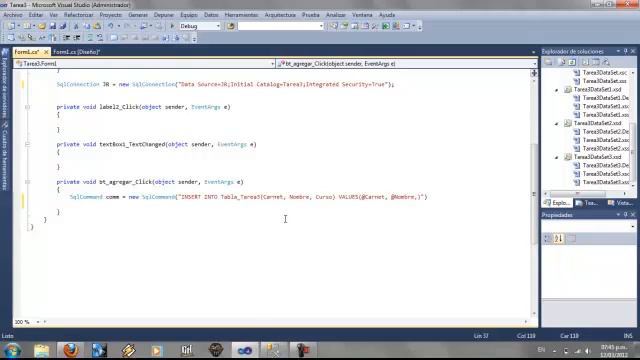Click View Class Diagram in Solution Explorer
Screen dimensions: 640x360
(607, 62)
